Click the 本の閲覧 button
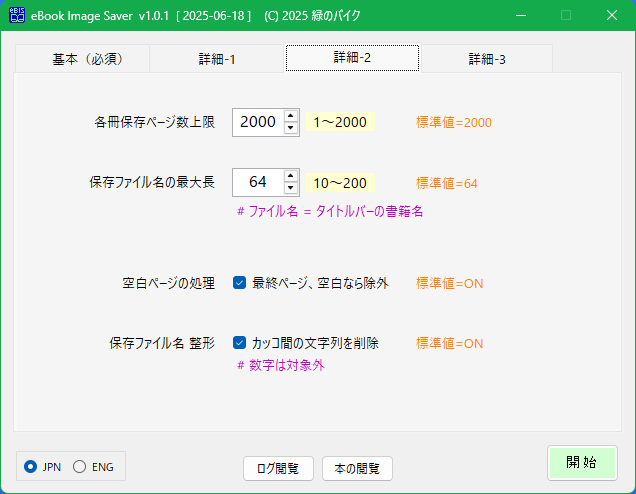636x494 pixels. coord(357,468)
